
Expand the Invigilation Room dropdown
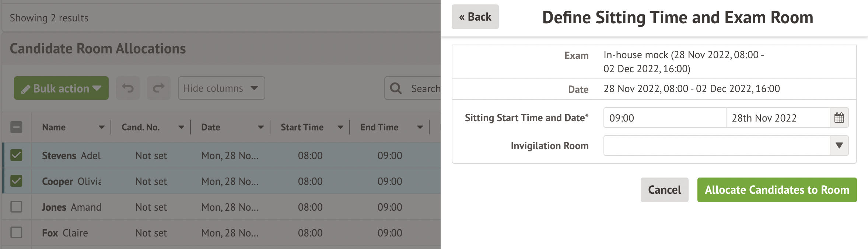coord(839,145)
